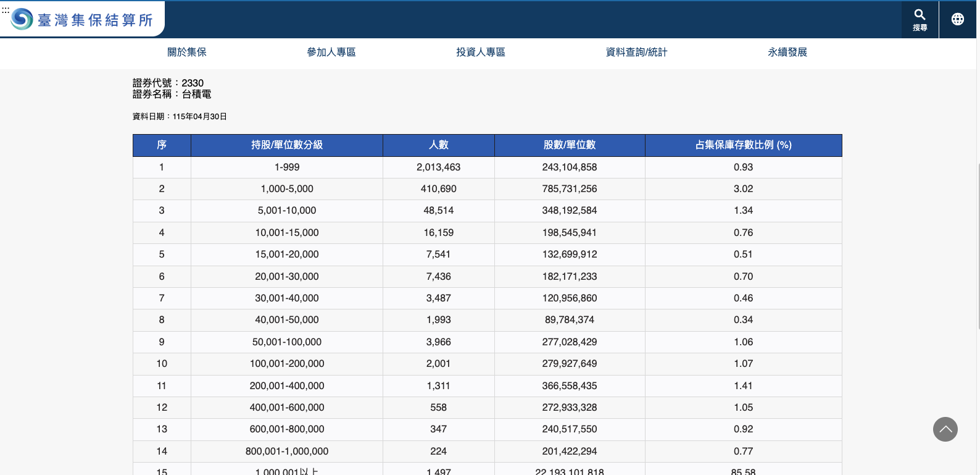
Task: Select the 50,001-100,000 range cell
Action: (287, 342)
